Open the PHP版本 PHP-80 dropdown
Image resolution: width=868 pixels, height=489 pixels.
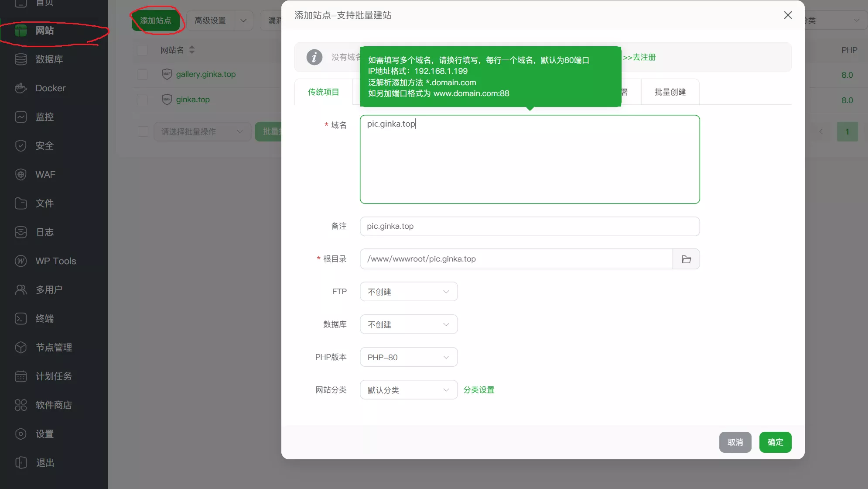408,357
